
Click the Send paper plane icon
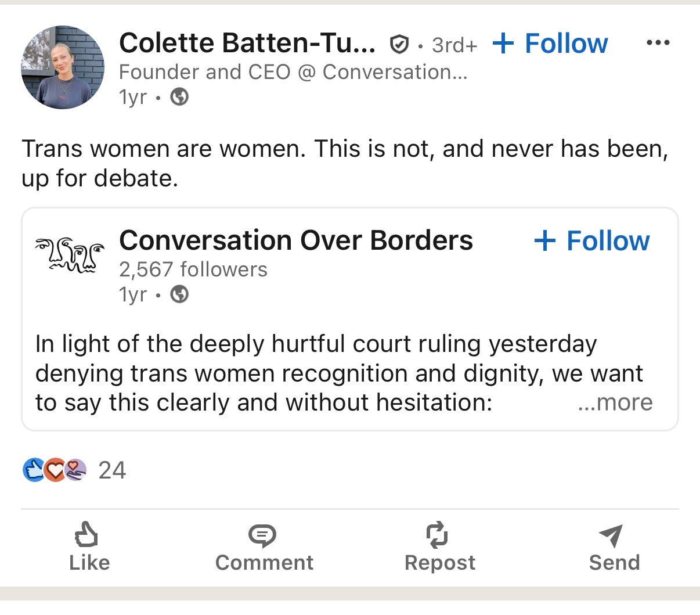click(x=611, y=535)
